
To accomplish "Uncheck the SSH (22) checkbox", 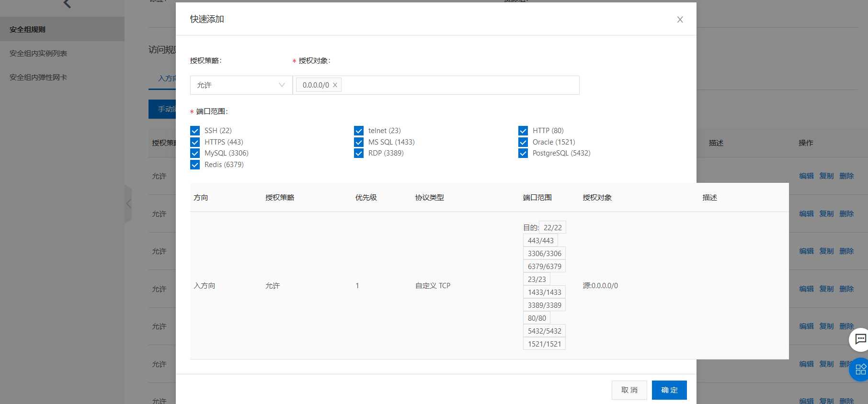I will point(195,131).
